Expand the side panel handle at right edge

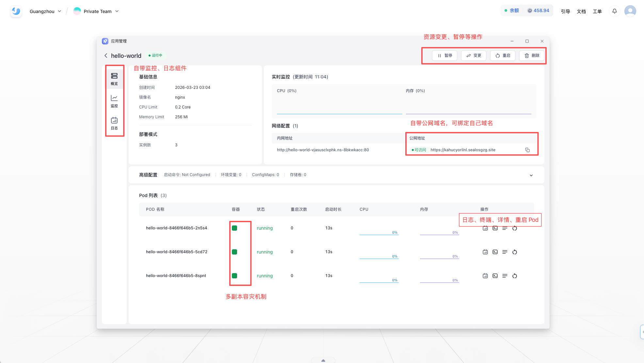(x=642, y=332)
